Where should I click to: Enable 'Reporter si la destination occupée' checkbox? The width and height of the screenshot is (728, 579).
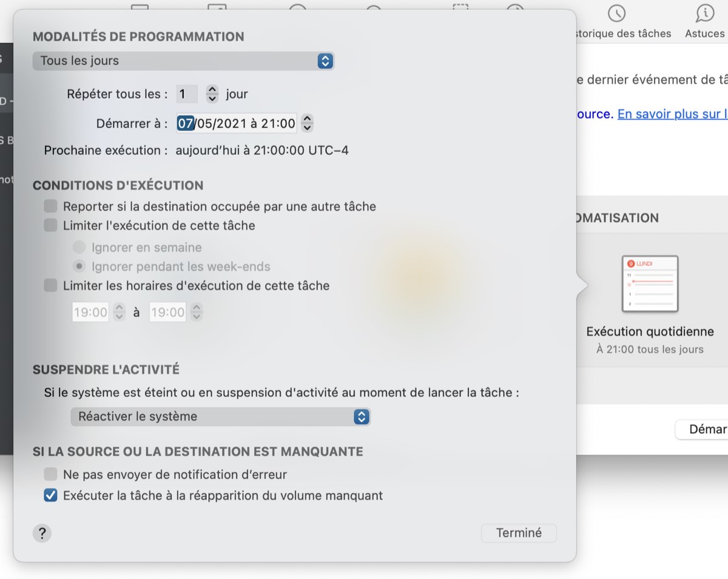[51, 206]
